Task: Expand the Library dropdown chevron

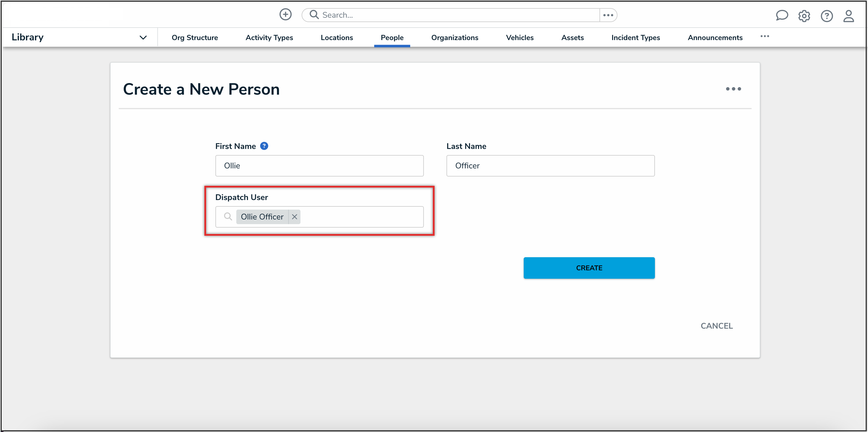Action: [143, 37]
